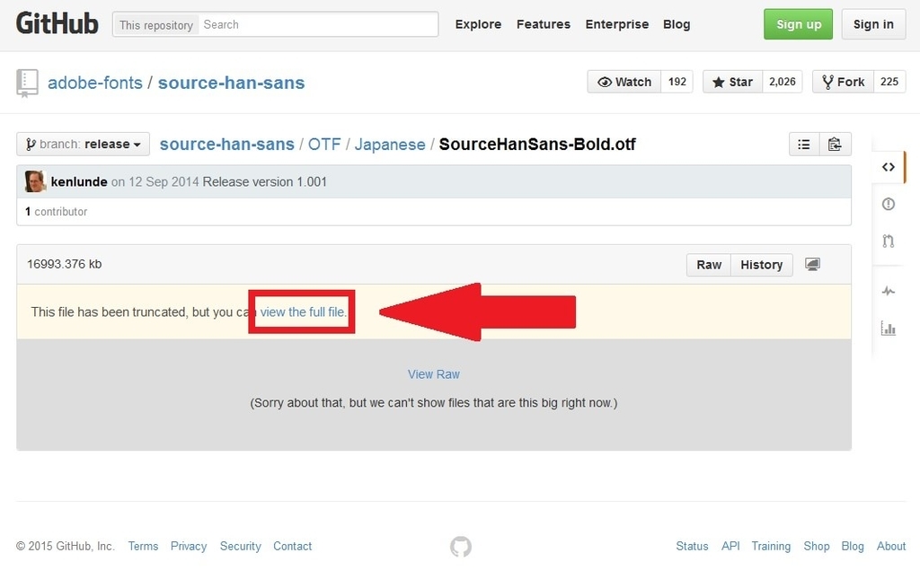Click the 16993.376 kb file size text
This screenshot has height=588, width=920.
coord(64,264)
